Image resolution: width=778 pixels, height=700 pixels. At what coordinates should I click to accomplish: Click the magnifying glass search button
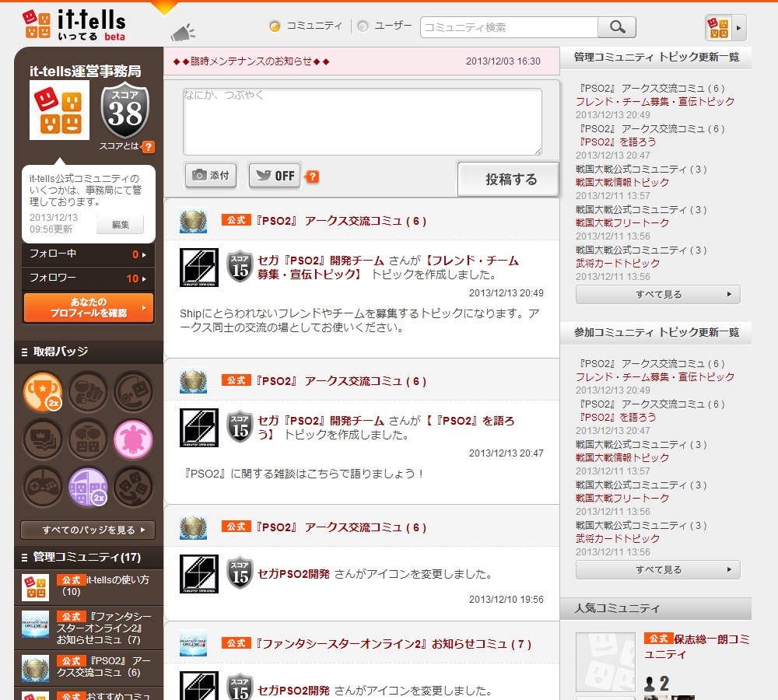[617, 26]
